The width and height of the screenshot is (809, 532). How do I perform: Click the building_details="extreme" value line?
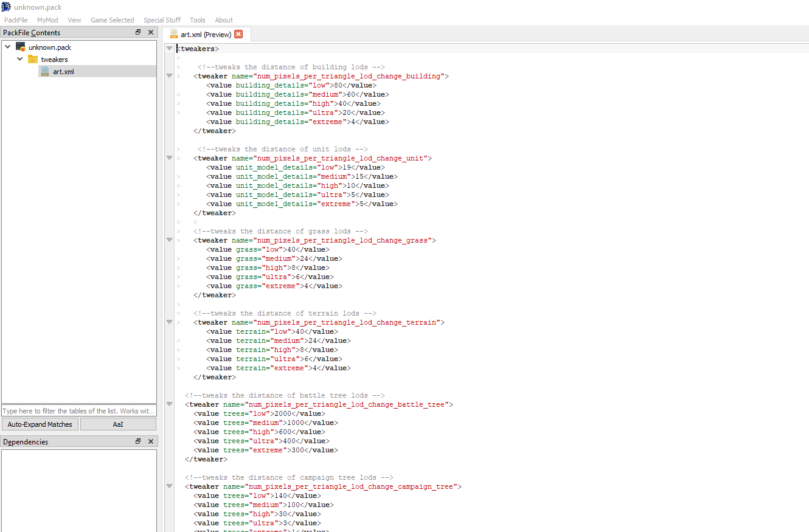(297, 122)
